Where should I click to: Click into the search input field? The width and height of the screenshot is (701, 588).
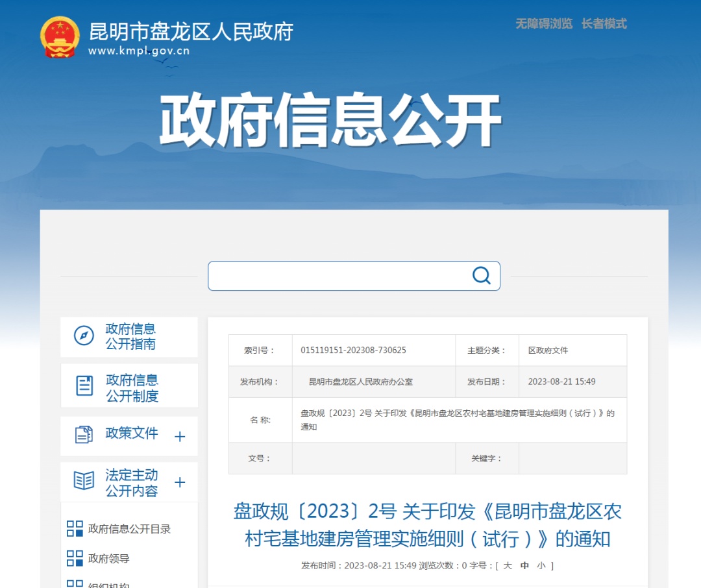[x=338, y=276]
